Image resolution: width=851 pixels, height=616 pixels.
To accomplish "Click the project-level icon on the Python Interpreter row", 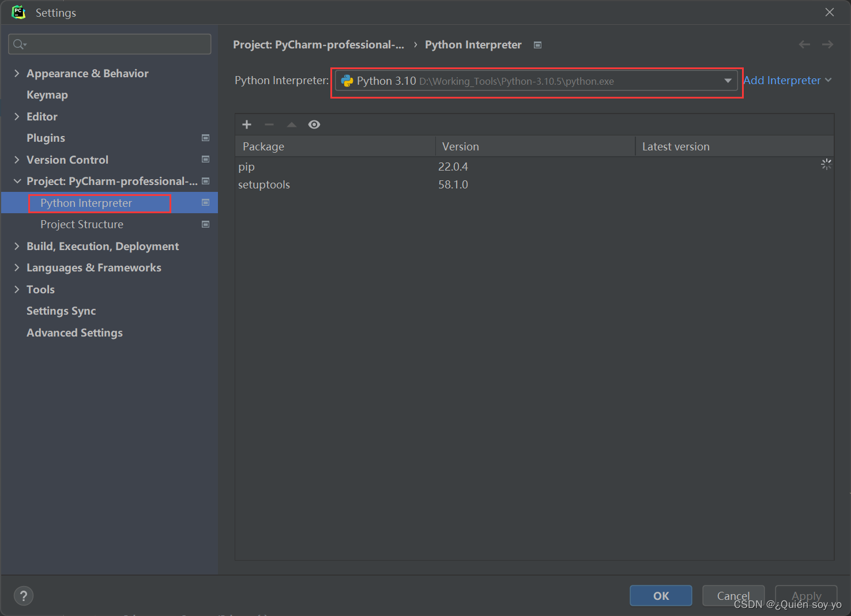I will click(x=205, y=202).
